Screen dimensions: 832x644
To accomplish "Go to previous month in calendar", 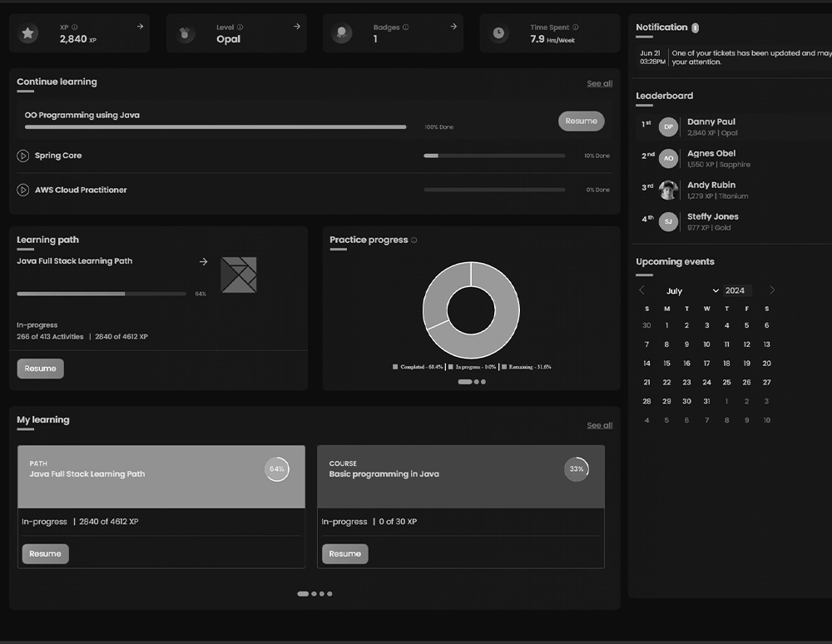I will coord(641,290).
